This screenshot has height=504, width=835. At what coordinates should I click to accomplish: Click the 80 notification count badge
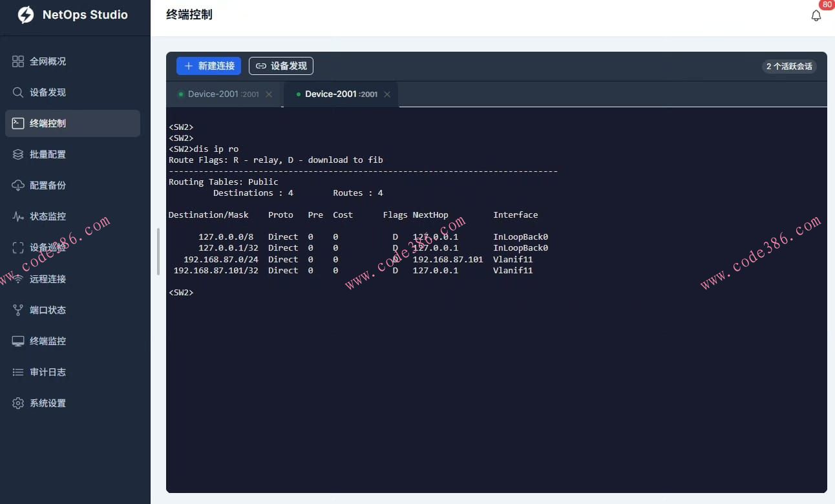(x=827, y=5)
